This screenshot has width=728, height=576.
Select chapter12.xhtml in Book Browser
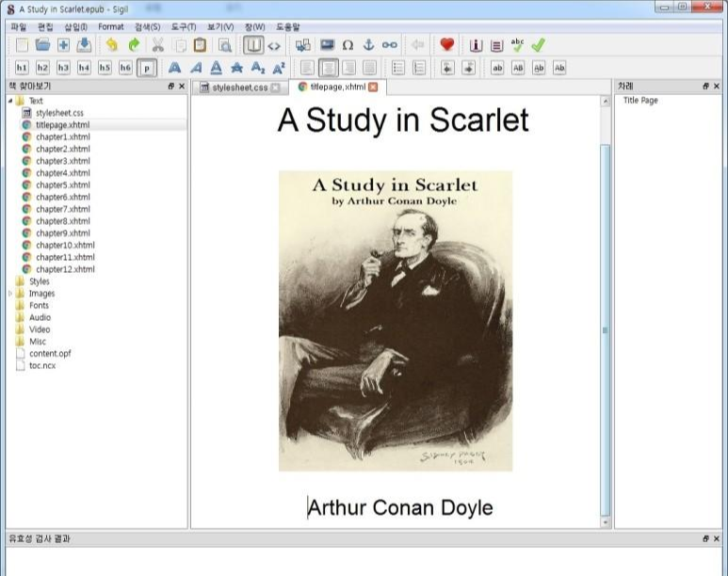pos(65,269)
